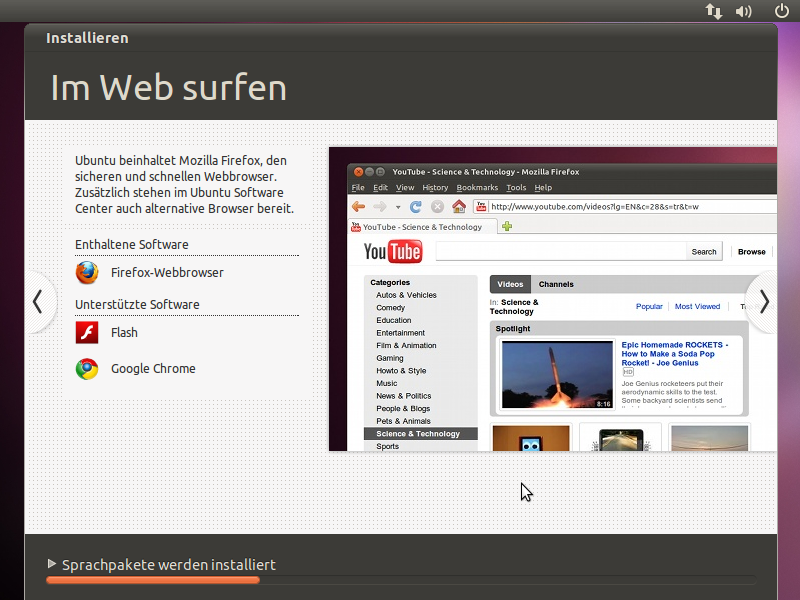Click the rocket launch video thumbnail

pyautogui.click(x=557, y=374)
